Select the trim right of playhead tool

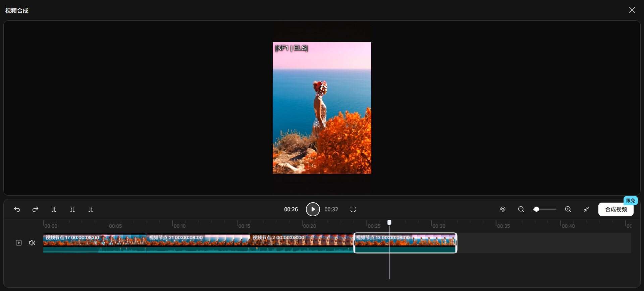coord(91,209)
